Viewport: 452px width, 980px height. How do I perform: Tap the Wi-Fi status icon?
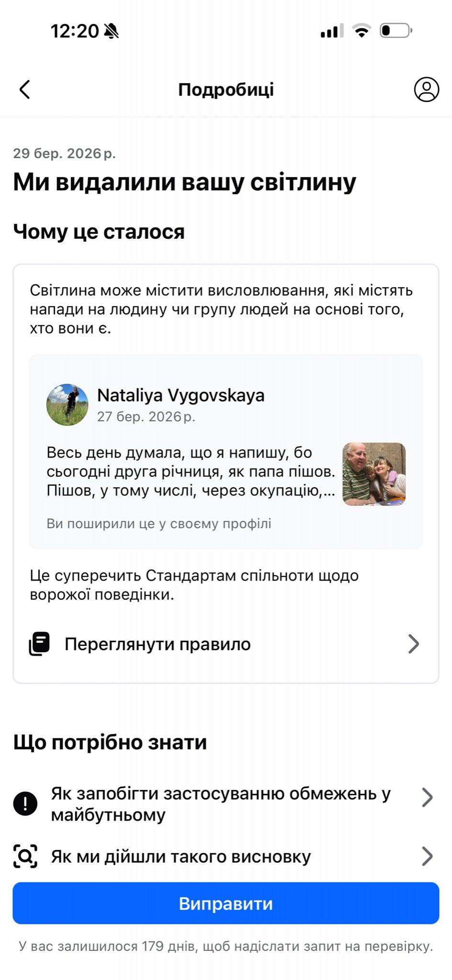coord(362,31)
